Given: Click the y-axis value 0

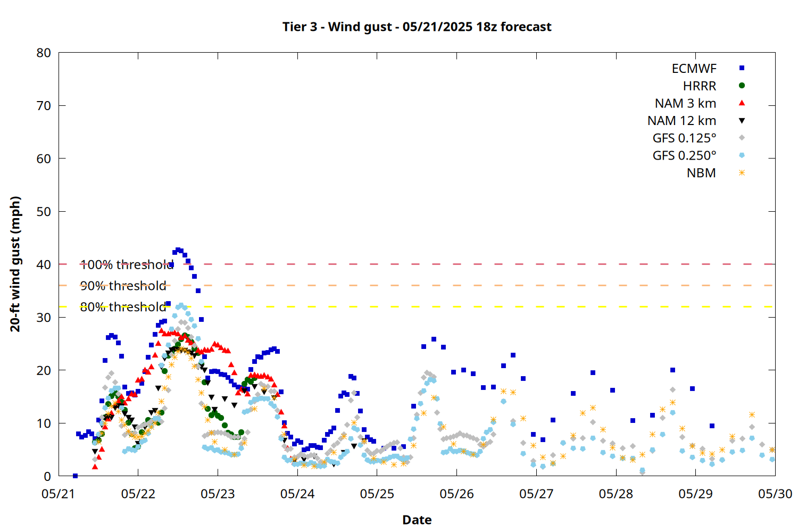Looking at the screenshot, I should (48, 476).
